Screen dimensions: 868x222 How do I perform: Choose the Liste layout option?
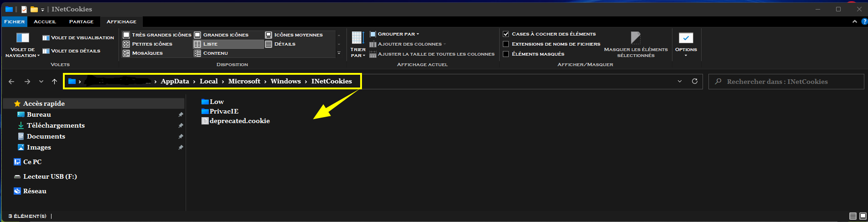tap(228, 44)
